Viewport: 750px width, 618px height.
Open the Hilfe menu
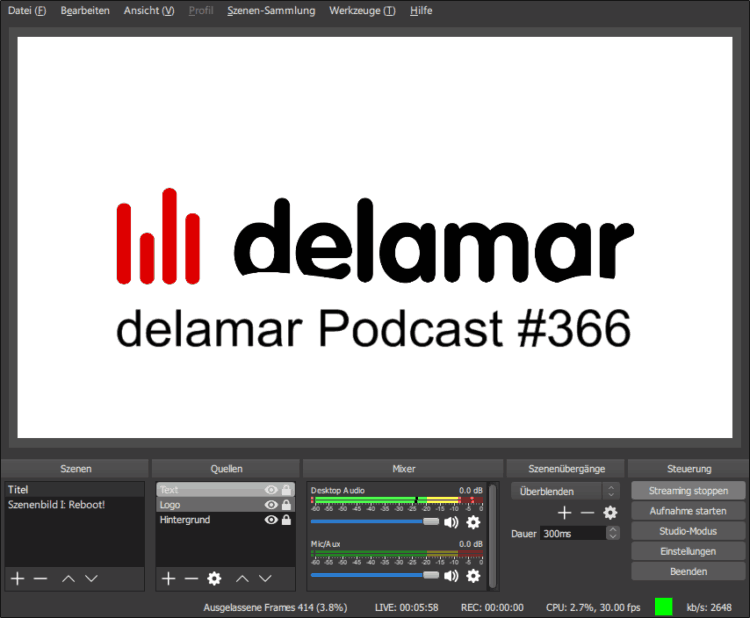pos(421,11)
